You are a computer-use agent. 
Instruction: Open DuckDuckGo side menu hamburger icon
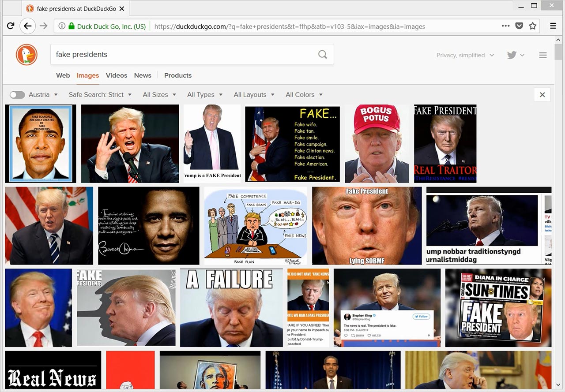click(543, 55)
